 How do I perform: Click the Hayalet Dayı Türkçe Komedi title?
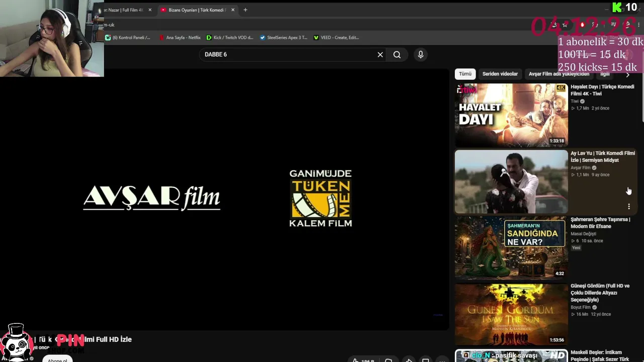(x=602, y=90)
